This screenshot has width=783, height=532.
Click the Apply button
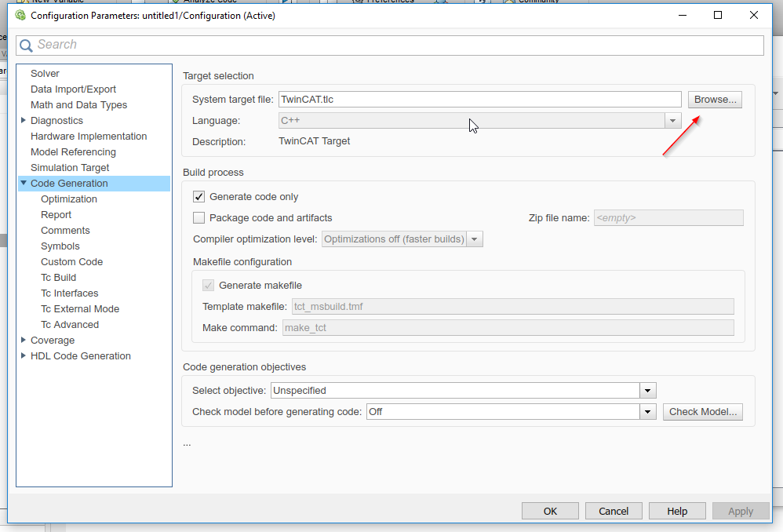pos(741,511)
